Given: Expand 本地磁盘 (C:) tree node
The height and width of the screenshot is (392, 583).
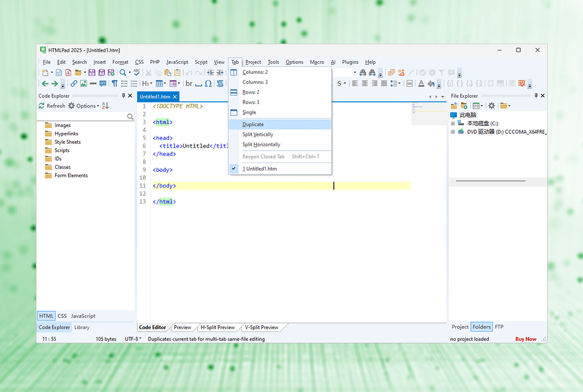Looking at the screenshot, I should tap(453, 123).
